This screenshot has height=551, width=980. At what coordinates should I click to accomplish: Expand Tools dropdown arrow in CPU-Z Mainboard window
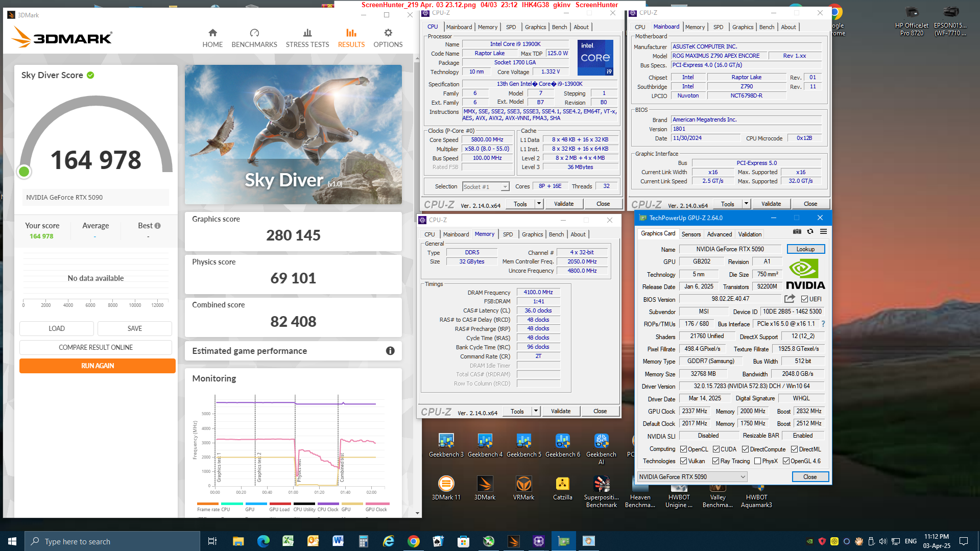pyautogui.click(x=746, y=204)
